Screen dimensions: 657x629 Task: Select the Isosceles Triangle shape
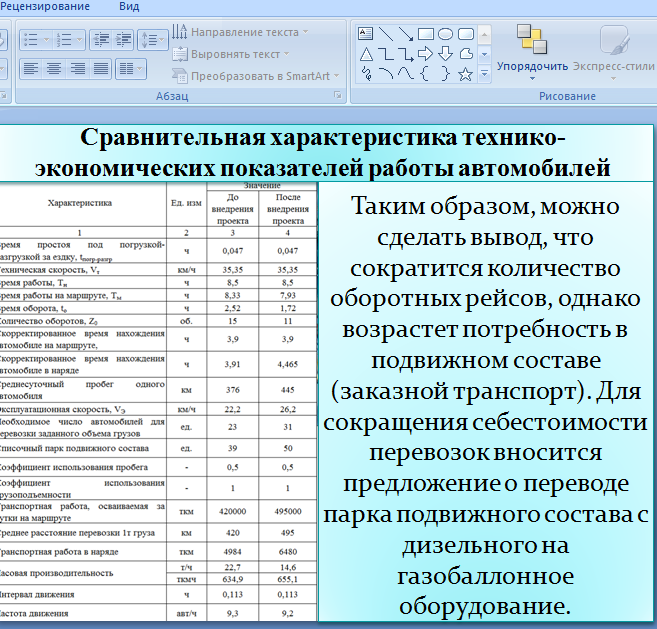click(x=366, y=54)
